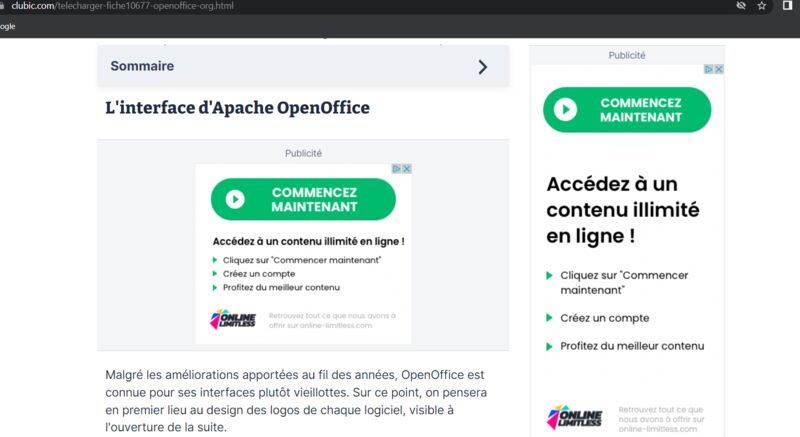Open AdChoices info icon on the sidebar ad
The height and width of the screenshot is (437, 800).
click(709, 69)
